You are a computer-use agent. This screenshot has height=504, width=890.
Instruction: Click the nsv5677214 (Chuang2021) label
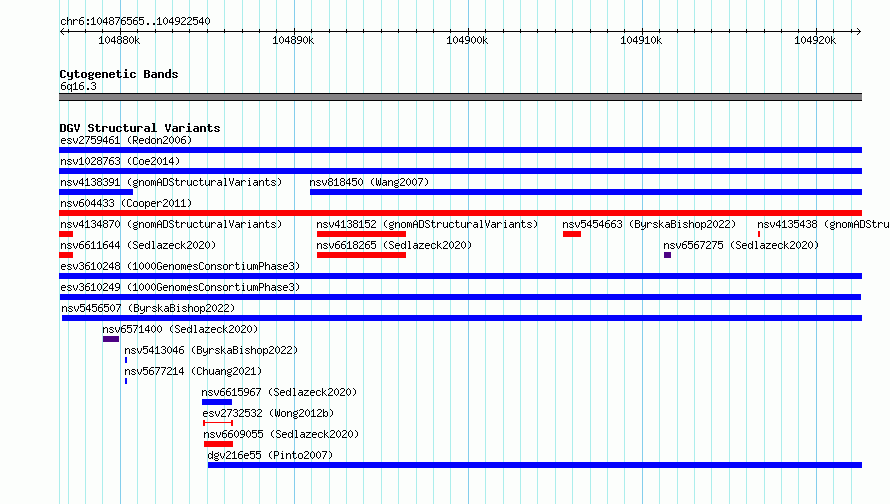click(193, 371)
